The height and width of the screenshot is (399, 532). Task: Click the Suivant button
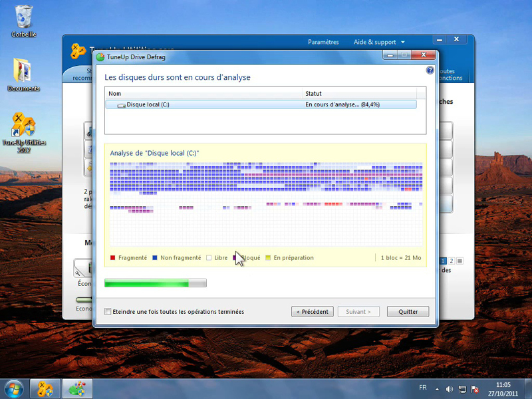(x=358, y=311)
